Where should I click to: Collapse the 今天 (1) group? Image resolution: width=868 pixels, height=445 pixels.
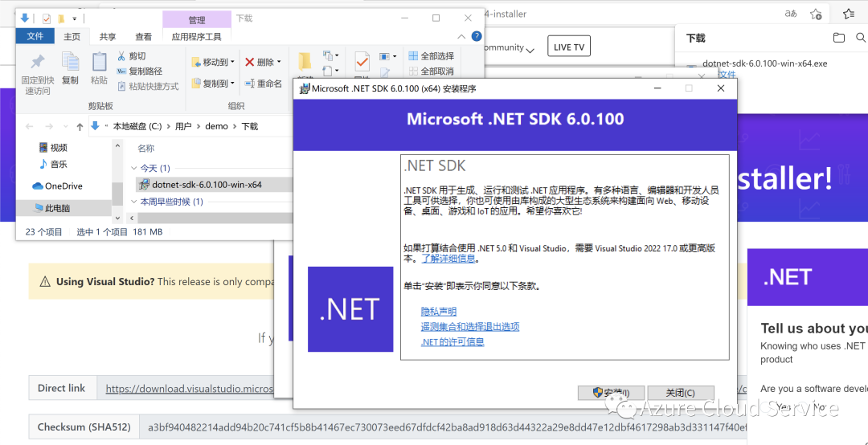134,168
